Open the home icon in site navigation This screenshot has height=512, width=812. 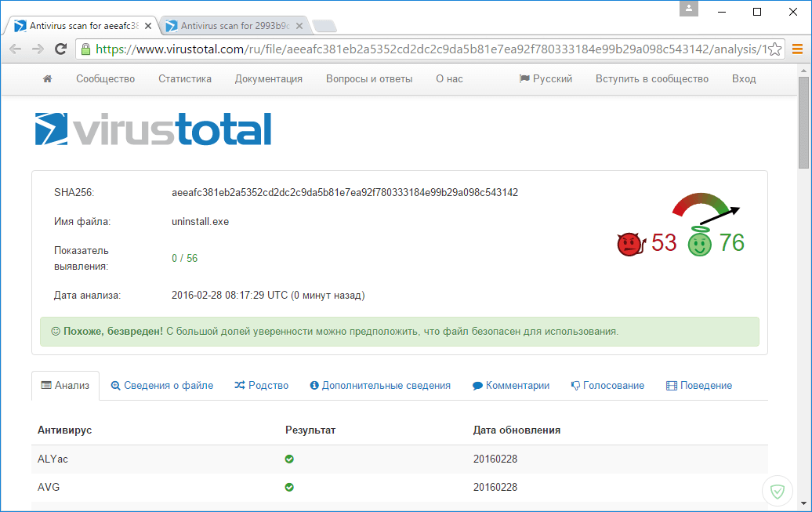47,78
